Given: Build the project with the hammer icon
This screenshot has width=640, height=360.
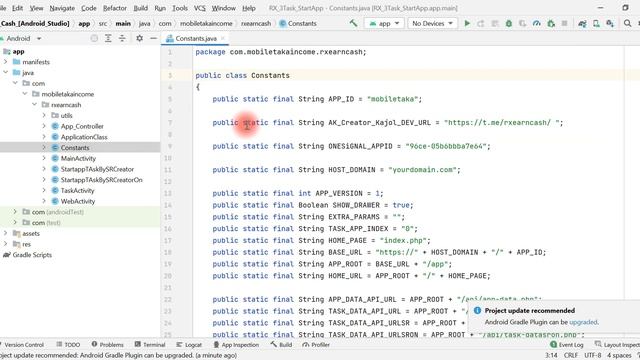Looking at the screenshot, I should 353,23.
